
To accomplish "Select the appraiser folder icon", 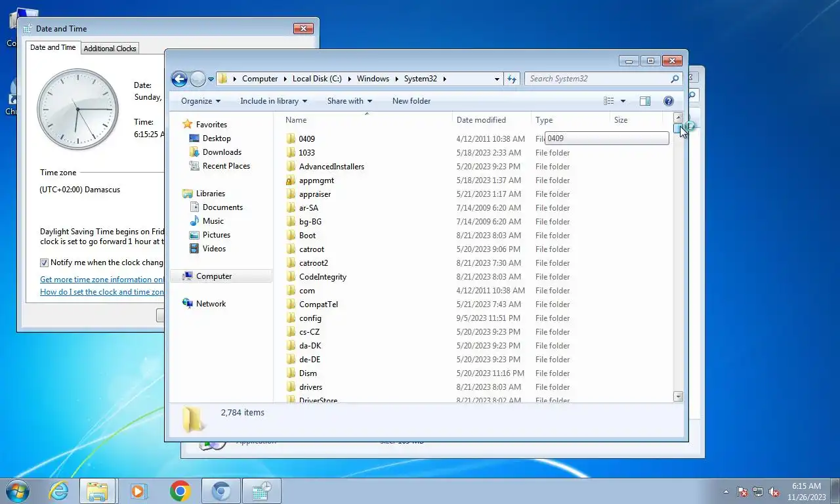I will (x=291, y=194).
